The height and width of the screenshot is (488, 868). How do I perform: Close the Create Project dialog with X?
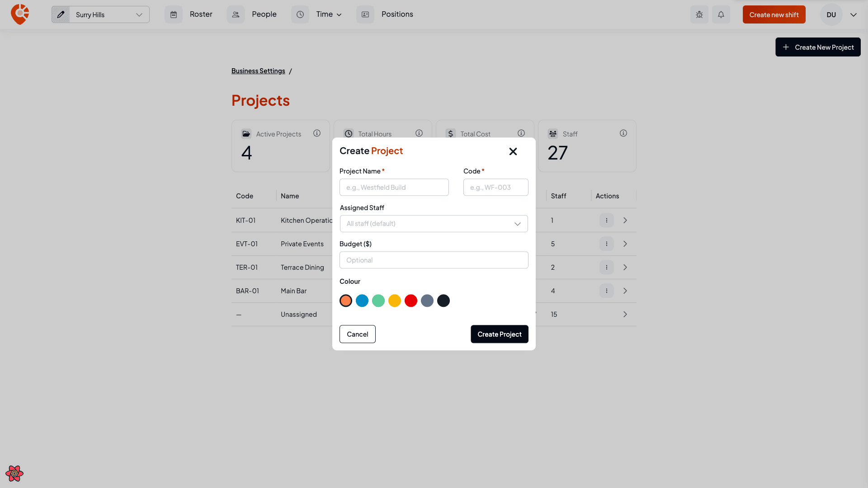pyautogui.click(x=513, y=151)
